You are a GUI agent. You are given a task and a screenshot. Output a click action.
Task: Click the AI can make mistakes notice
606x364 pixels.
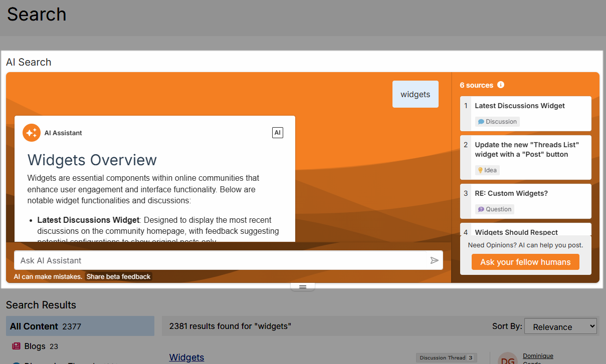(x=48, y=276)
